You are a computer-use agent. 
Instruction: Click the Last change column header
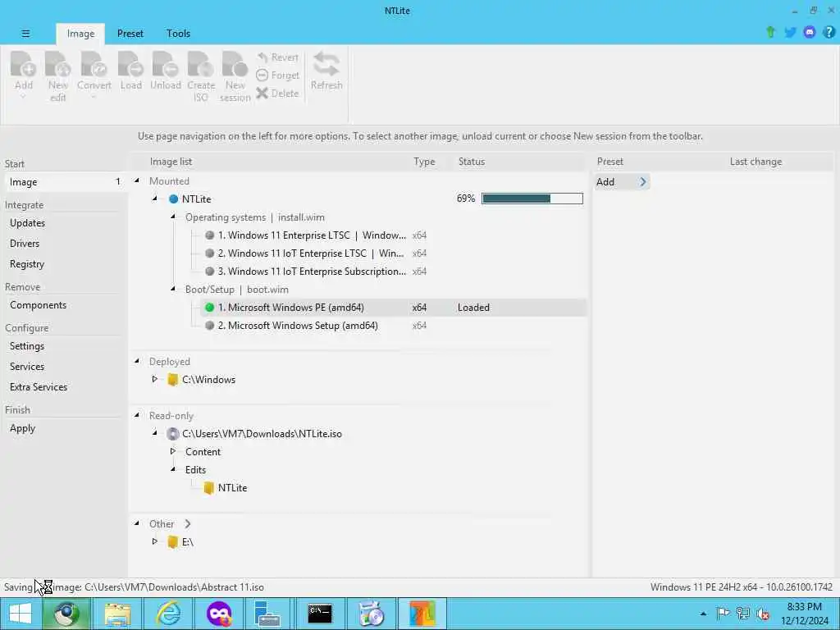pos(756,162)
